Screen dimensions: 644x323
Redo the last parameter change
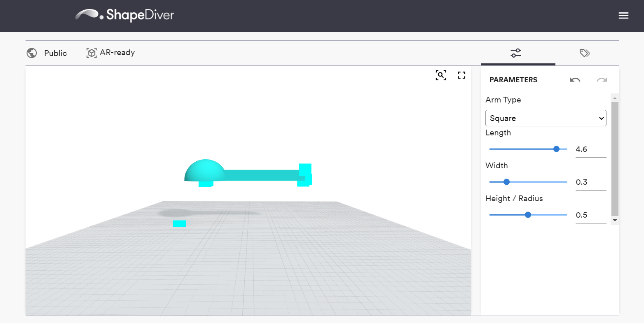coord(602,80)
